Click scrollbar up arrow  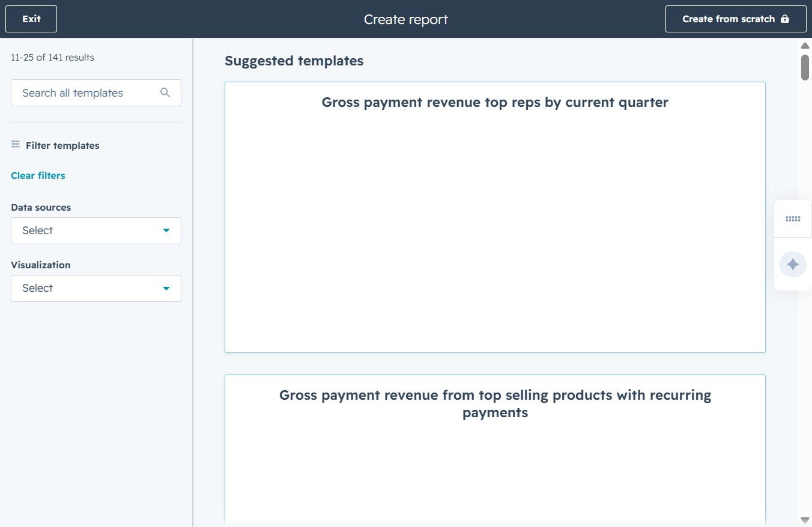click(805, 46)
